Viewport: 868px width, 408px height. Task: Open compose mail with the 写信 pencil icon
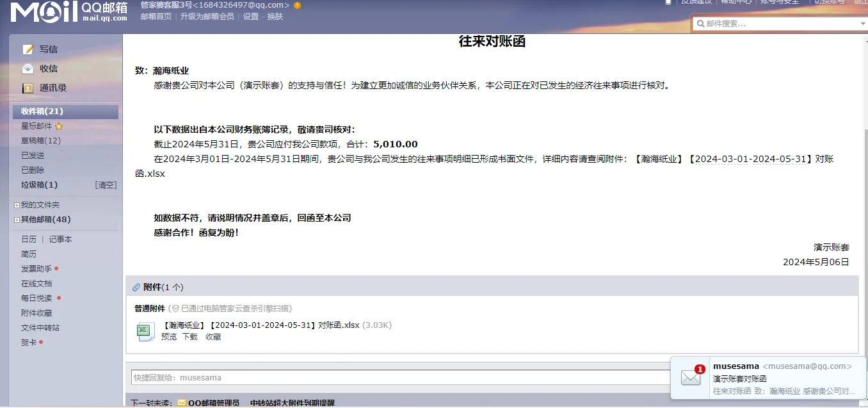click(x=27, y=49)
